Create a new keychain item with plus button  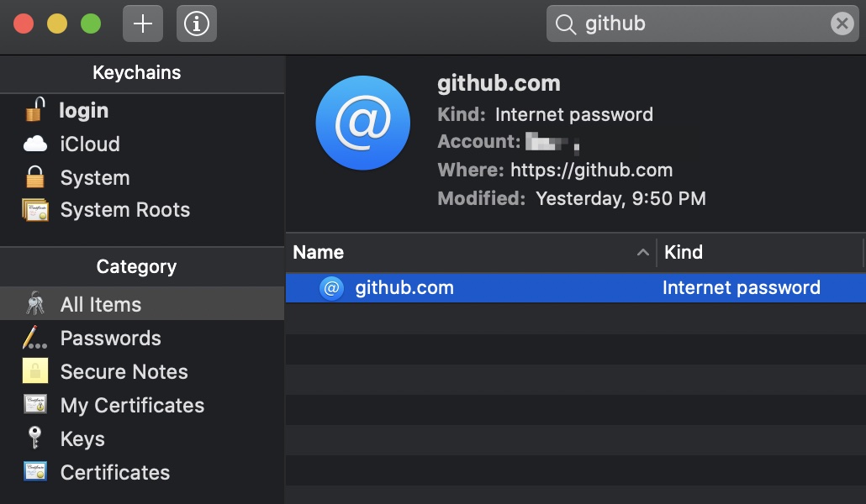142,24
